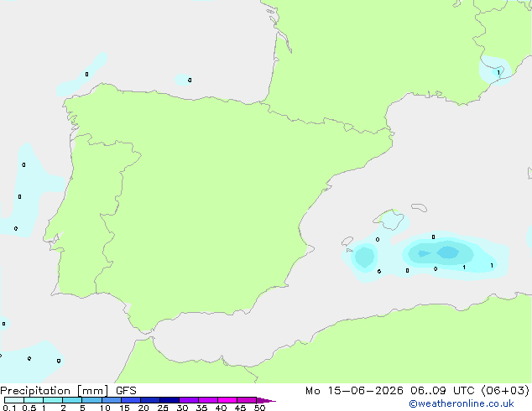
Task: Click the legend label '45'
Action: [240, 408]
